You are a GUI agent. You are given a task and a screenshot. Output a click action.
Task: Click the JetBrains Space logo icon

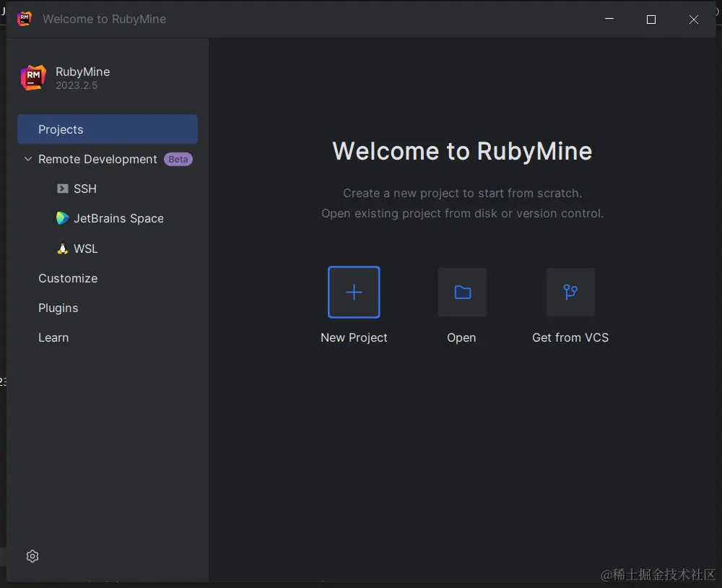(62, 218)
